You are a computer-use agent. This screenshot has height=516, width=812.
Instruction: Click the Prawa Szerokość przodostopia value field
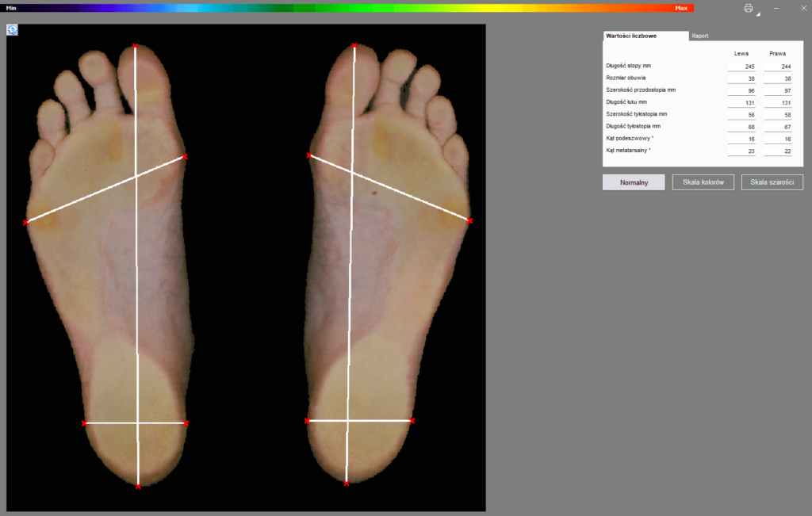777,90
